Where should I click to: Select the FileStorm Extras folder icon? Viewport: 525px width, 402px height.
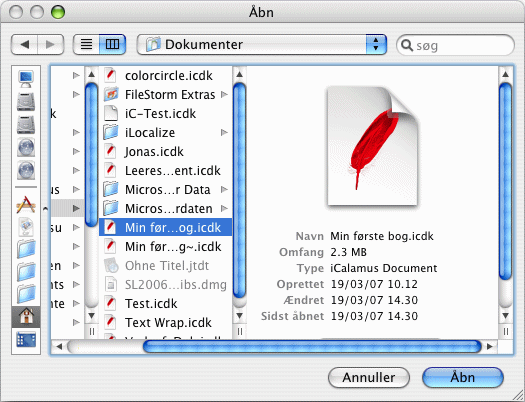(111, 94)
